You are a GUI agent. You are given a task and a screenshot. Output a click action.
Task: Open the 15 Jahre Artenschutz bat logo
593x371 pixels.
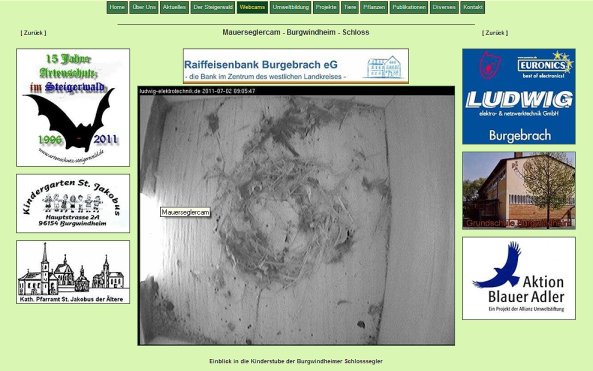coord(73,107)
